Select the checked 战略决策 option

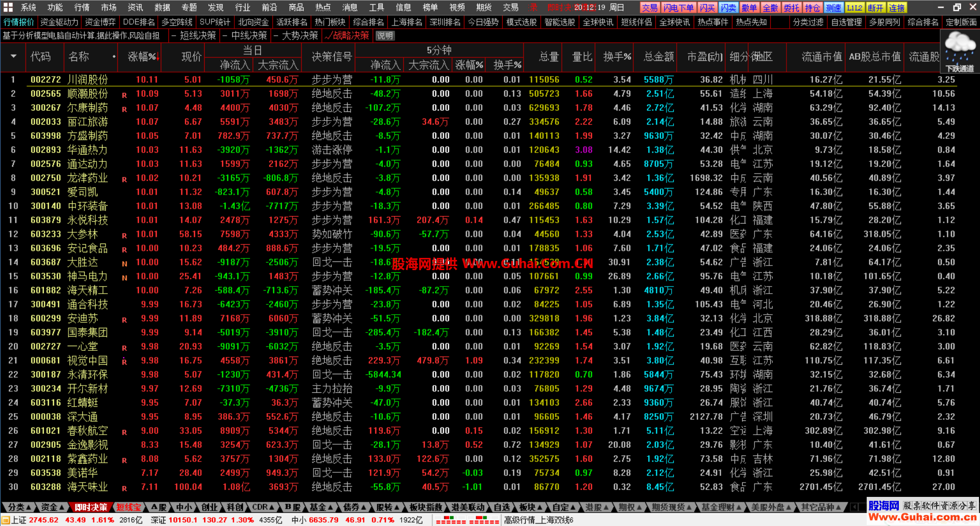(x=347, y=36)
